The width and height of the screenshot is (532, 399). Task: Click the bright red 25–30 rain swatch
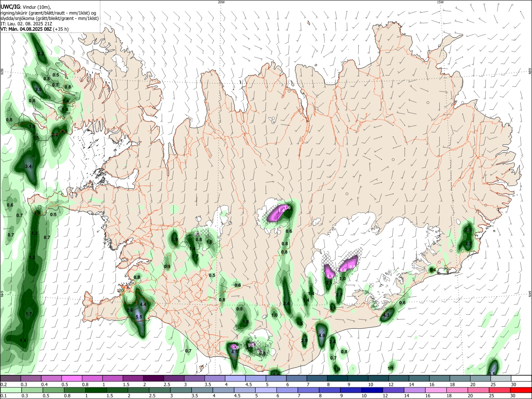[x=521, y=390]
